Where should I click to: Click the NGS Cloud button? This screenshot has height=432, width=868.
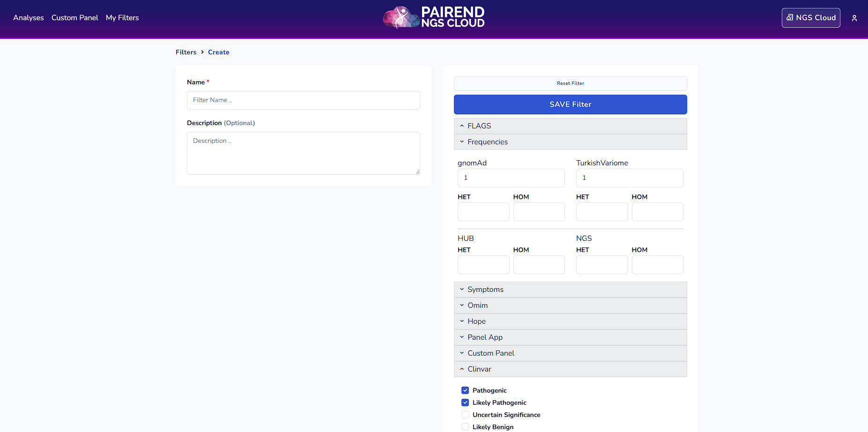(x=810, y=18)
